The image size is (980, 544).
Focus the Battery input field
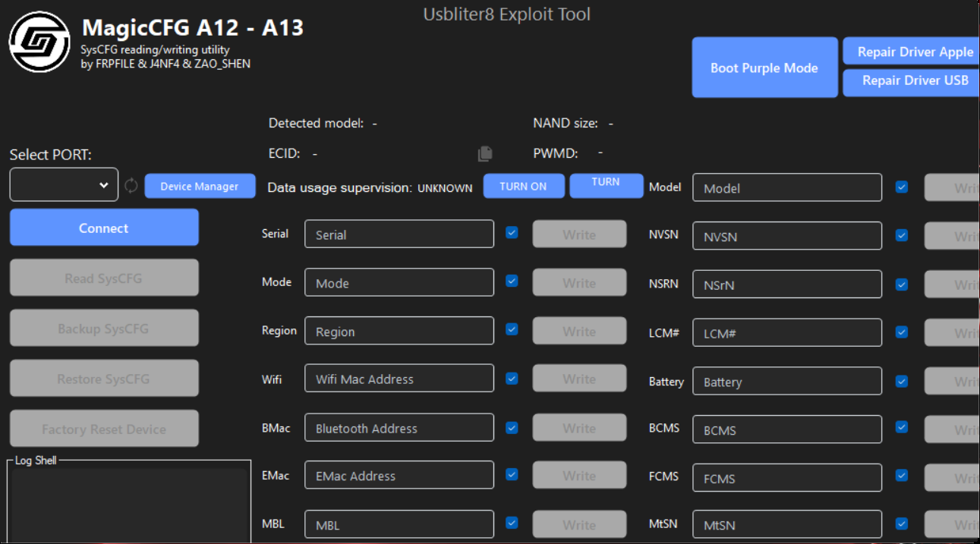[787, 381]
